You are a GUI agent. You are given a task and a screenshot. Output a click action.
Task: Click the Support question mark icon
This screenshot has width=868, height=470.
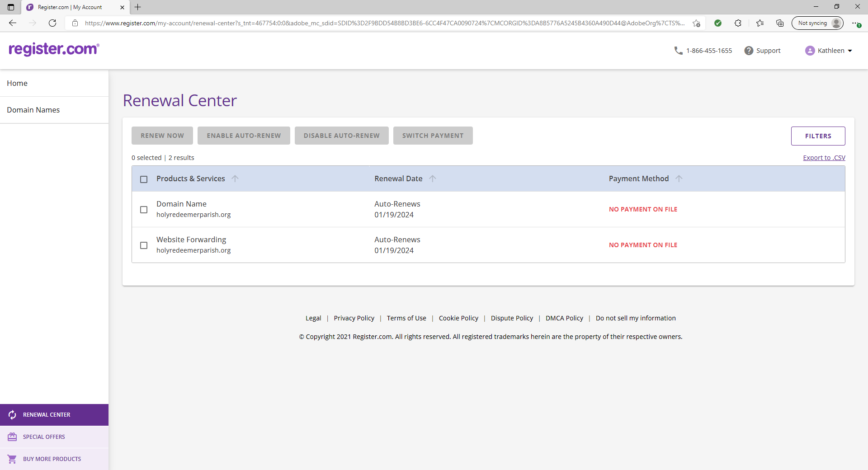pyautogui.click(x=749, y=51)
